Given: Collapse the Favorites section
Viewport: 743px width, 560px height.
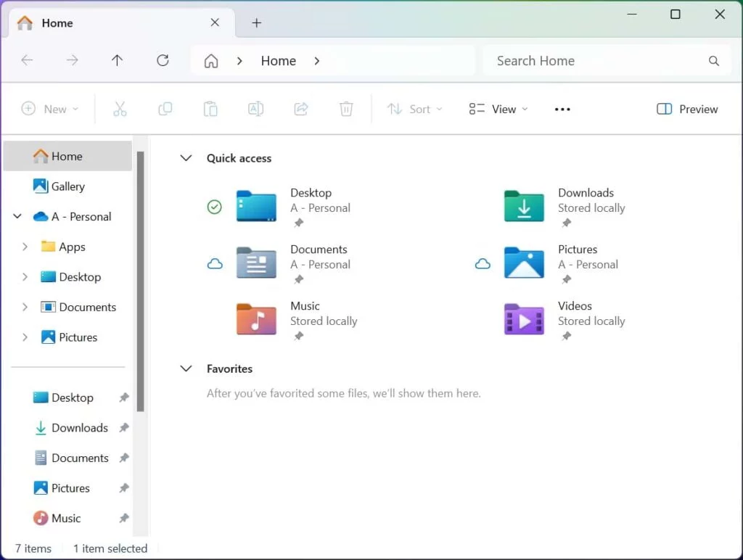Looking at the screenshot, I should 186,368.
